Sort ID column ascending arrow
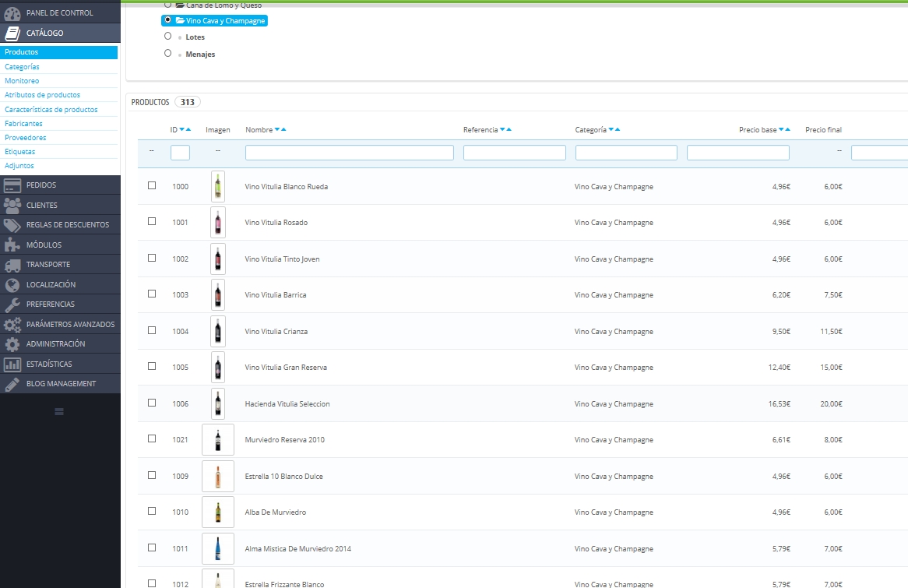This screenshot has height=588, width=908. [x=188, y=129]
